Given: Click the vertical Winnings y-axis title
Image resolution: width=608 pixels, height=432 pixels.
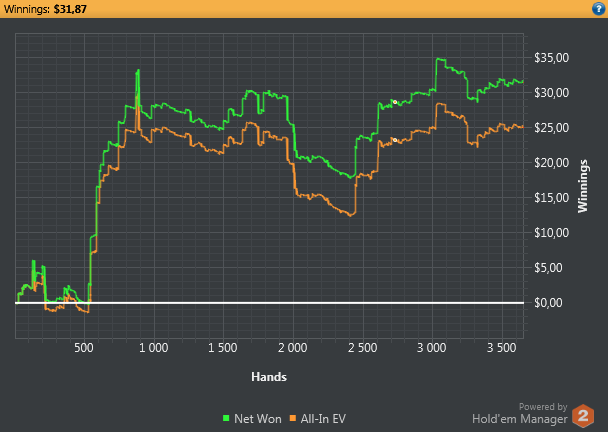Looking at the screenshot, I should pos(582,186).
